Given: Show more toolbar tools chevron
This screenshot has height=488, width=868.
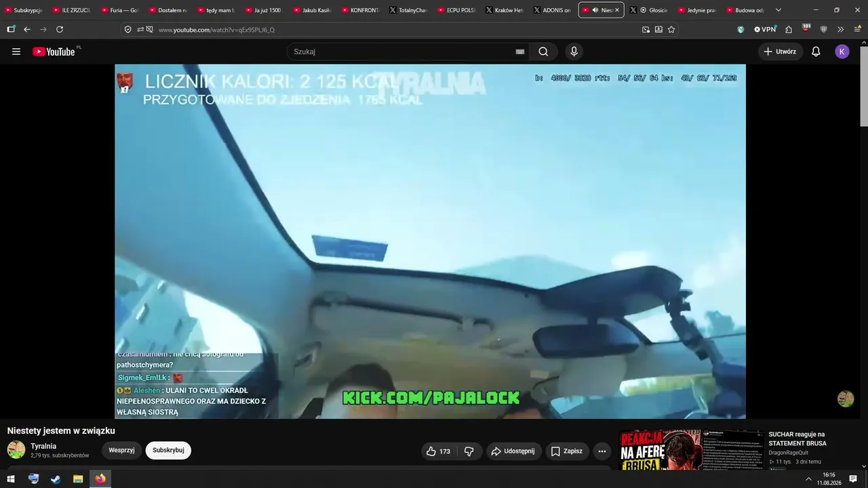Looking at the screenshot, I should (x=841, y=29).
